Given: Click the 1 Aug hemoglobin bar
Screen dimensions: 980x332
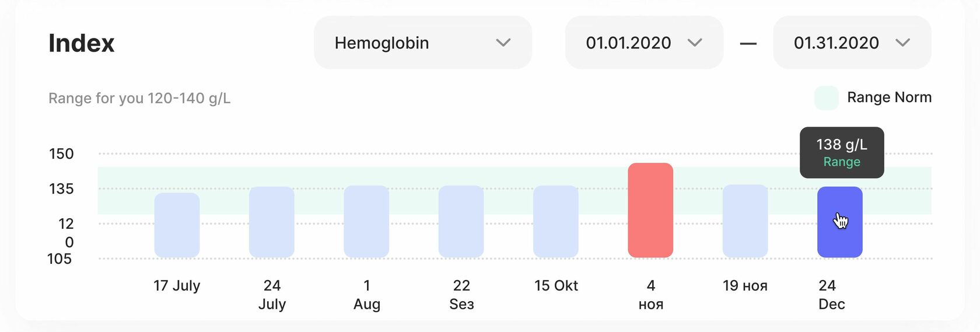Looking at the screenshot, I should coord(366,222).
